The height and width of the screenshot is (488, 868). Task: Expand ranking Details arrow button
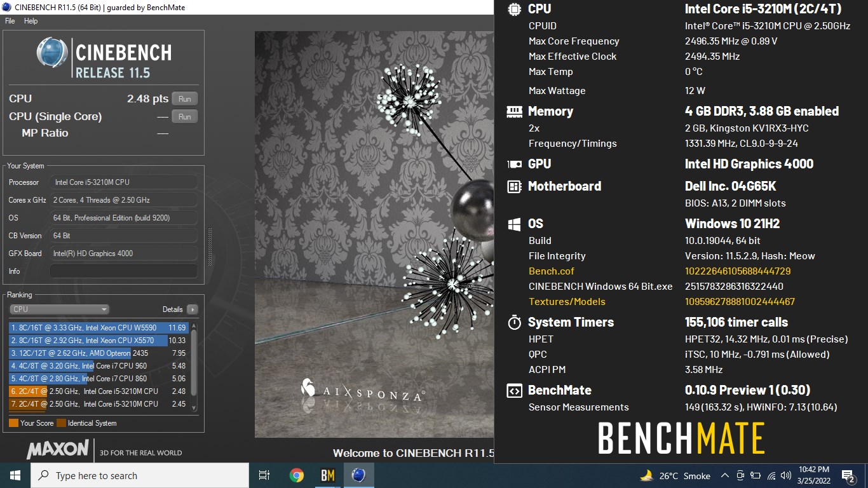point(192,309)
